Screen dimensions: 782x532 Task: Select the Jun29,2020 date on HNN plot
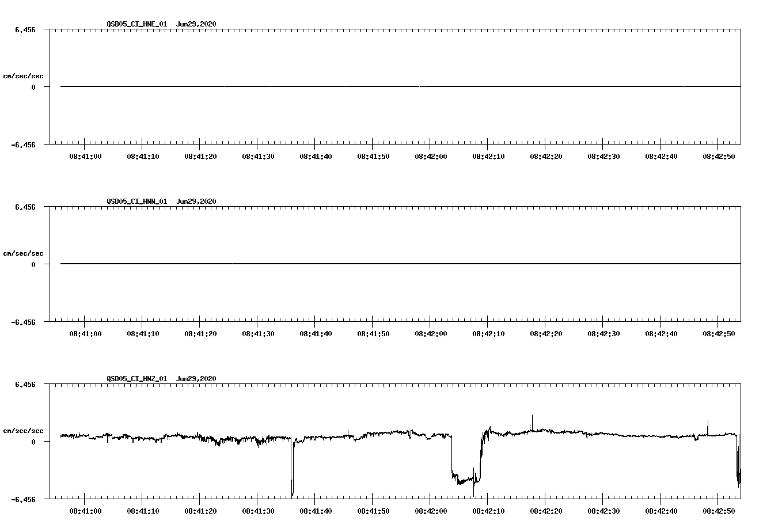pyautogui.click(x=196, y=202)
